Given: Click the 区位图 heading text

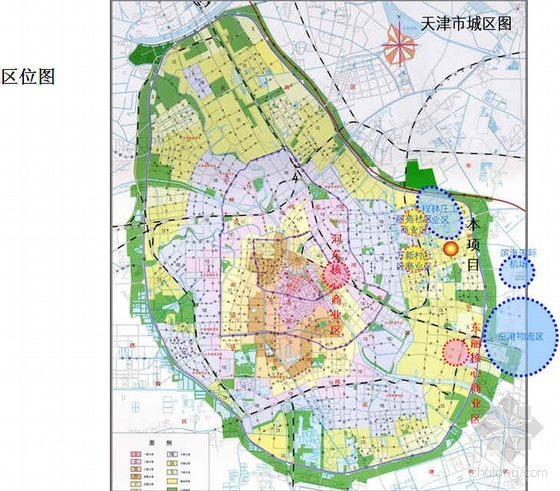Looking at the screenshot, I should [29, 76].
